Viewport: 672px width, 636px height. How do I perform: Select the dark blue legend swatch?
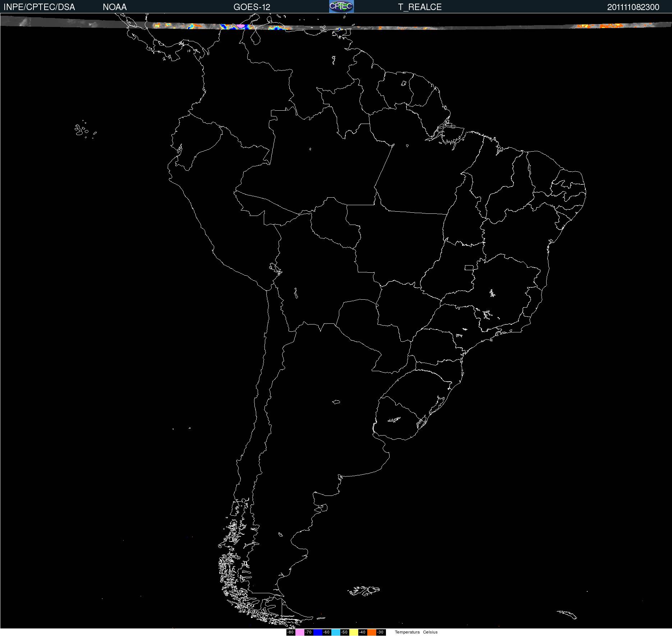coord(318,632)
